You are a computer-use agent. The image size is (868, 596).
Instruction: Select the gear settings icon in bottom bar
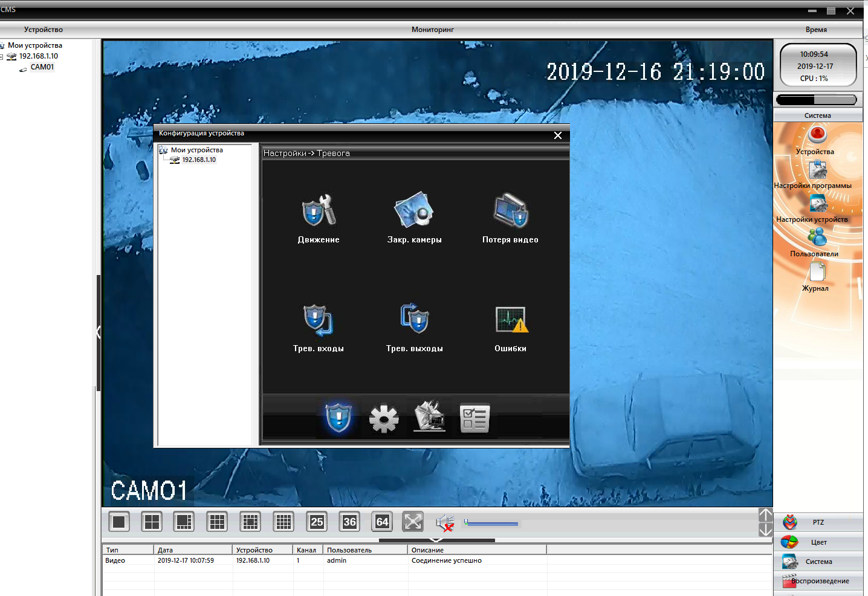(384, 418)
